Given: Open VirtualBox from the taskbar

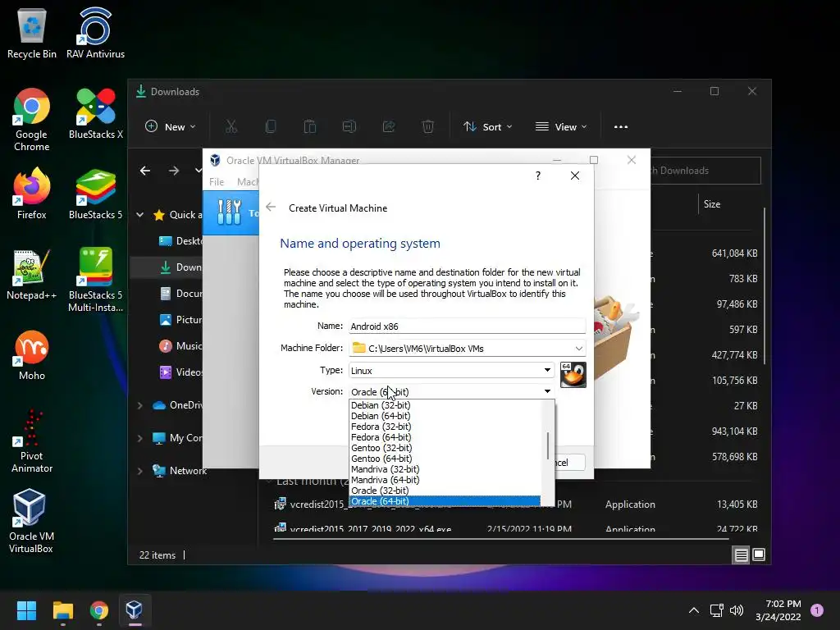Looking at the screenshot, I should [x=135, y=610].
